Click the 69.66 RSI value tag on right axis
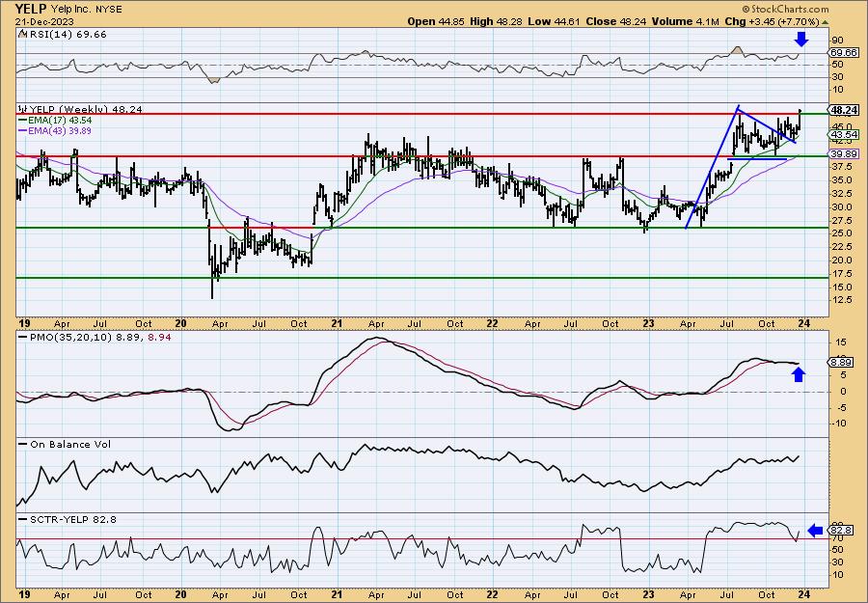This screenshot has height=603, width=868. tap(844, 53)
